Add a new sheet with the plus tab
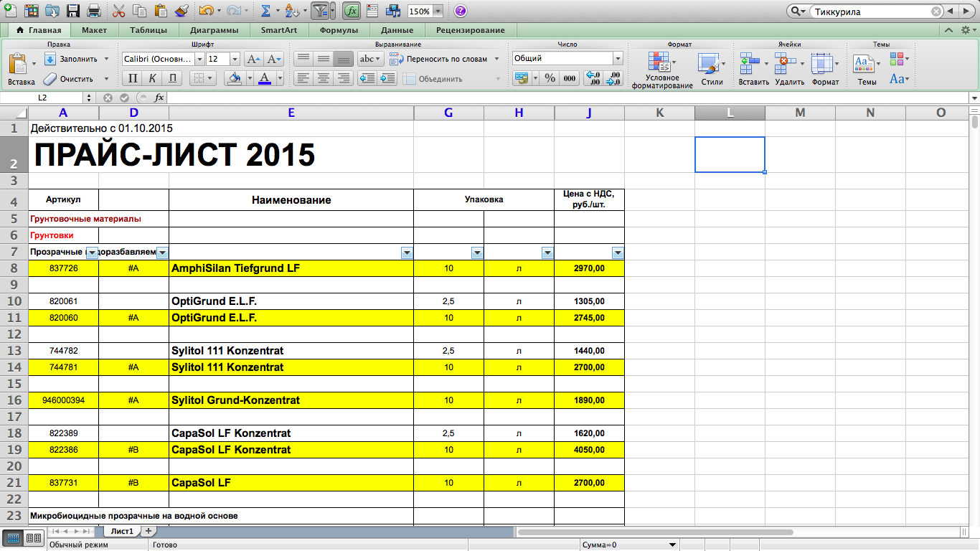This screenshot has height=551, width=980. (149, 531)
